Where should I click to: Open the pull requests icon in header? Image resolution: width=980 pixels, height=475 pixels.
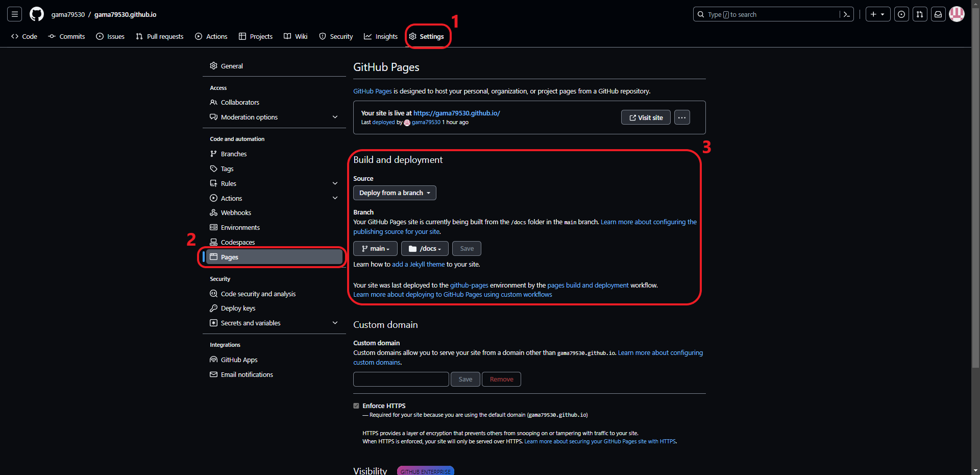click(920, 14)
